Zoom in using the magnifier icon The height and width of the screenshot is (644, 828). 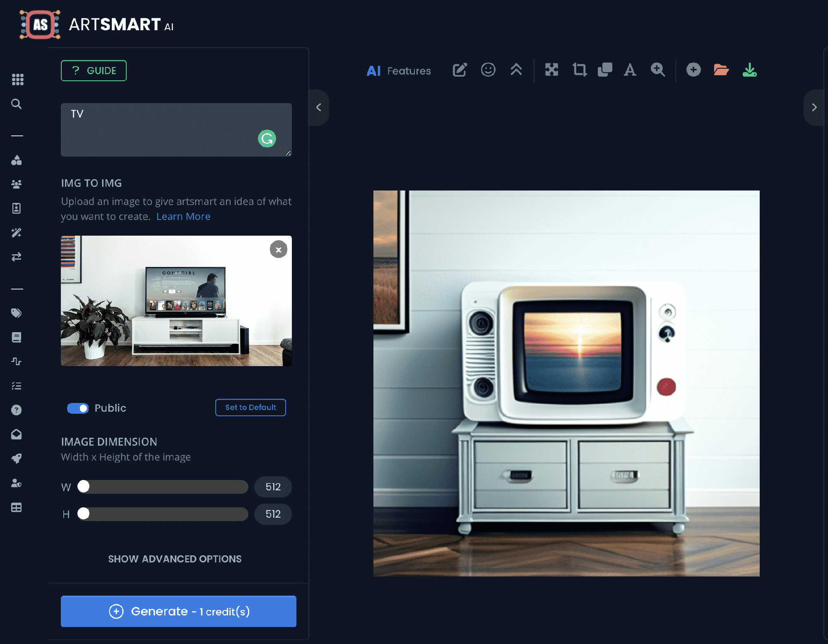point(658,70)
